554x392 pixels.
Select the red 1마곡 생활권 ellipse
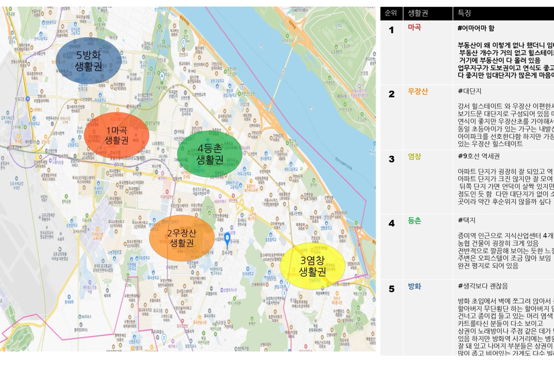(x=117, y=135)
